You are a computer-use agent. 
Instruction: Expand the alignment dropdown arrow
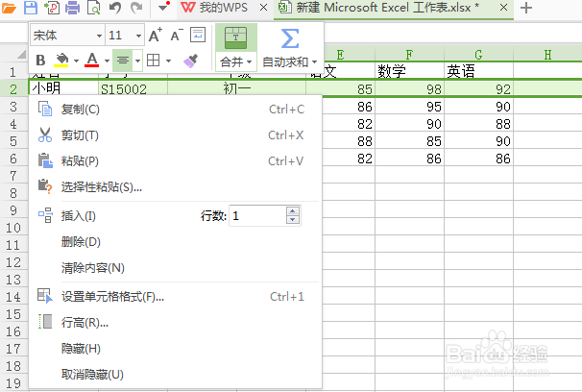click(137, 61)
